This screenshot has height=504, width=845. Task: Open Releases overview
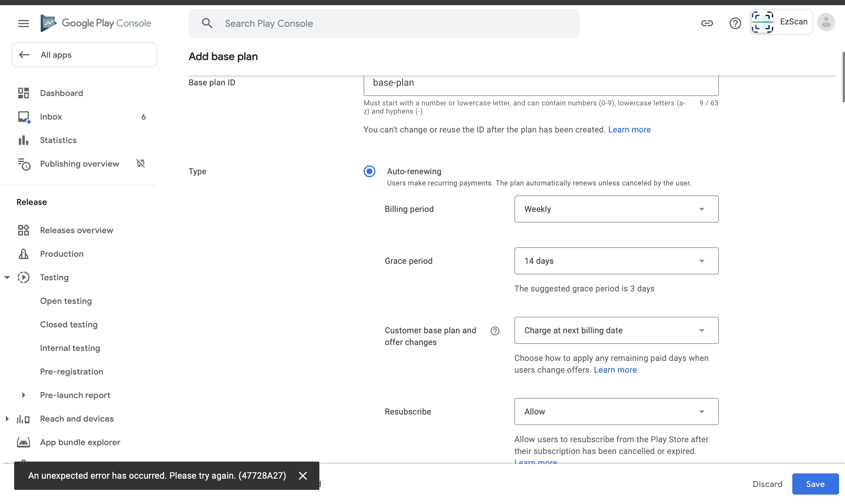coord(77,230)
